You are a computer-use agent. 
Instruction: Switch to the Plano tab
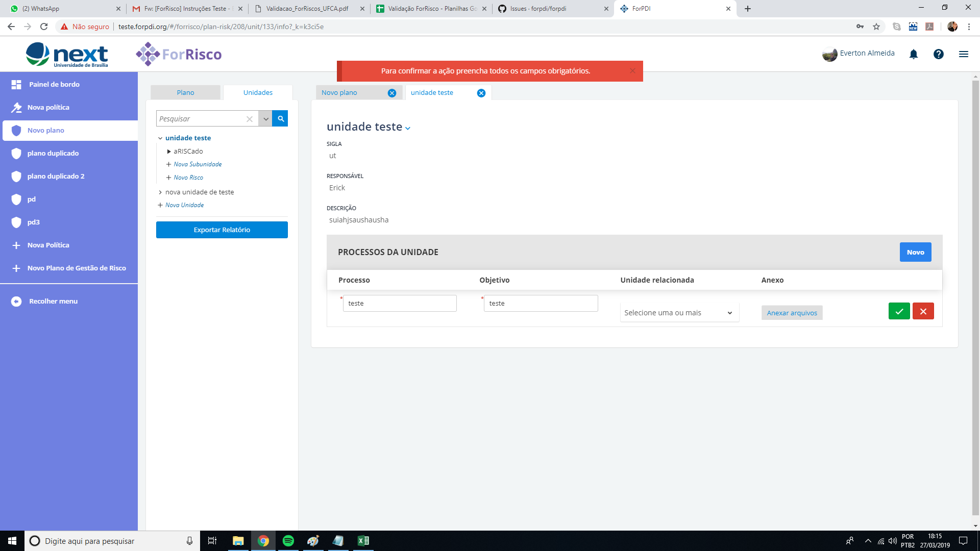point(185,93)
